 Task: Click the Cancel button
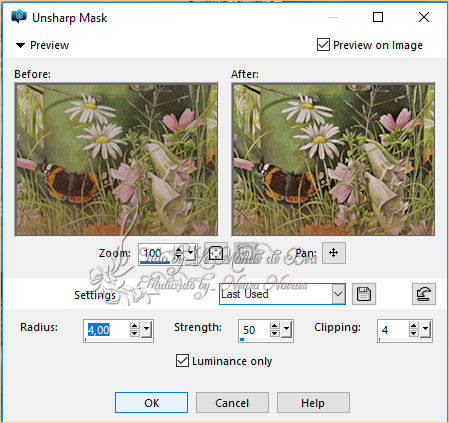(x=232, y=403)
